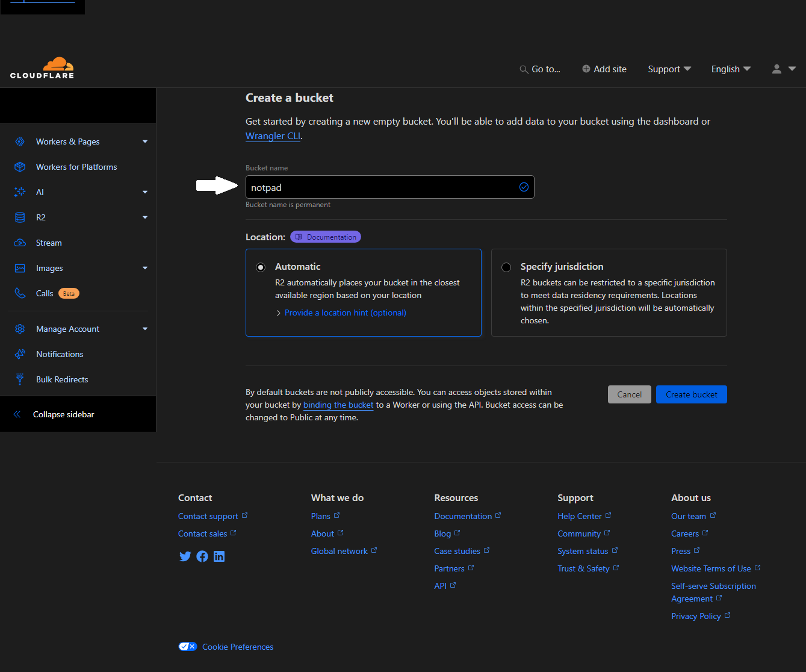Open Calls in the sidebar
Screen dimensions: 806x672
(45, 293)
